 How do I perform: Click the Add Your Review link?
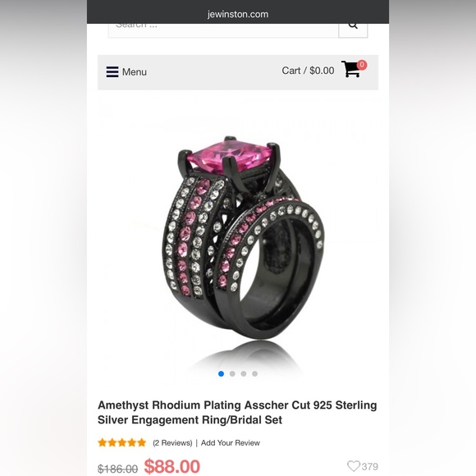point(231,443)
